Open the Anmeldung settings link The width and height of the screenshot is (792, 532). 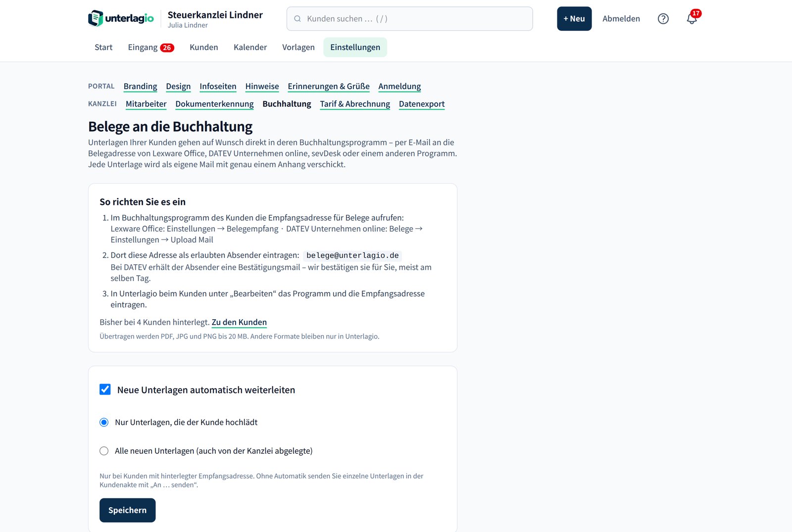(399, 87)
